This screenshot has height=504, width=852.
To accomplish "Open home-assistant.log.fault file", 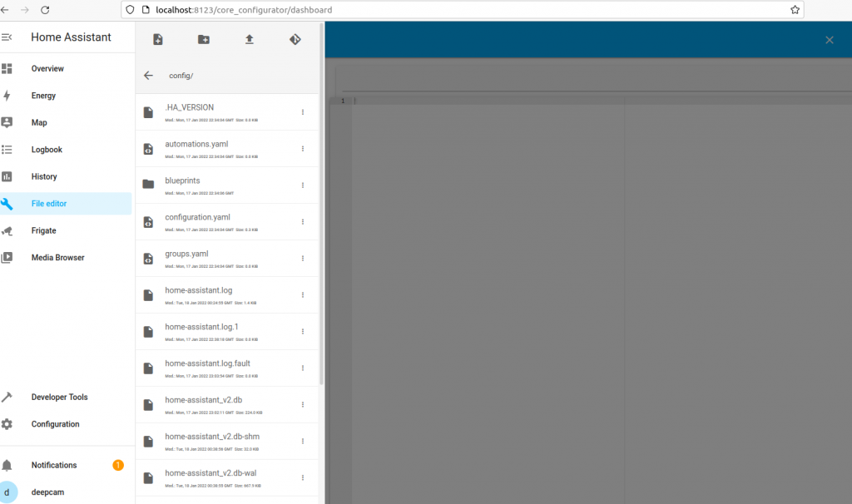I will [x=227, y=368].
